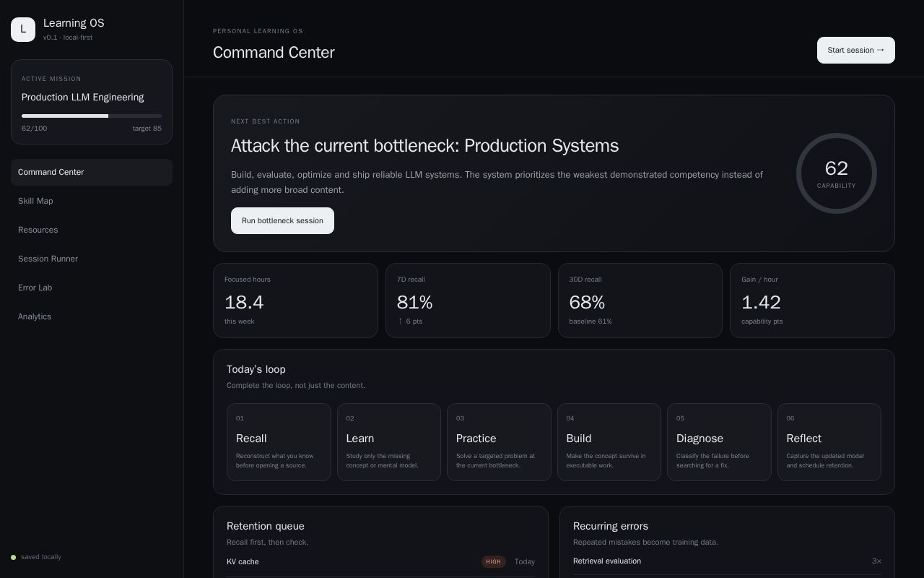Run the bottleneck session
Screen dimensions: 924x578
point(282,221)
